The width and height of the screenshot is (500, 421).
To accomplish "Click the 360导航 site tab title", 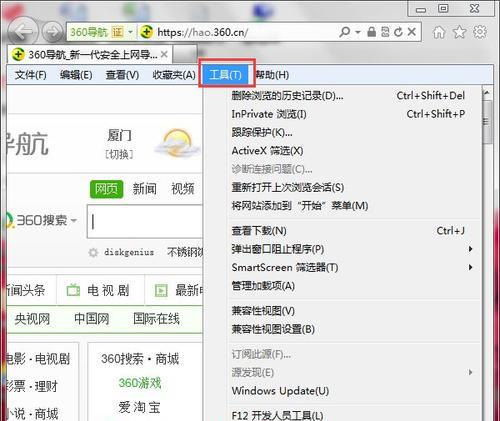I will [x=93, y=54].
